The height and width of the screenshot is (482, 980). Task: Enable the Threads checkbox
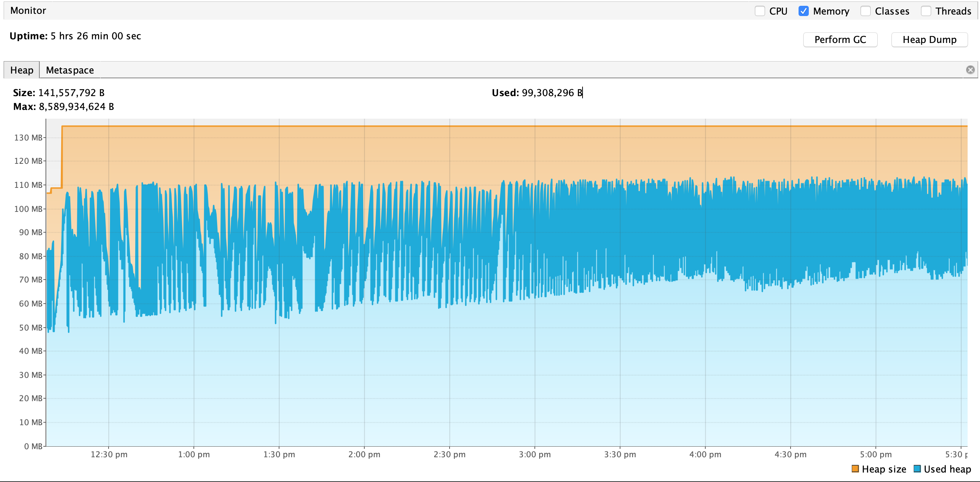coord(926,11)
